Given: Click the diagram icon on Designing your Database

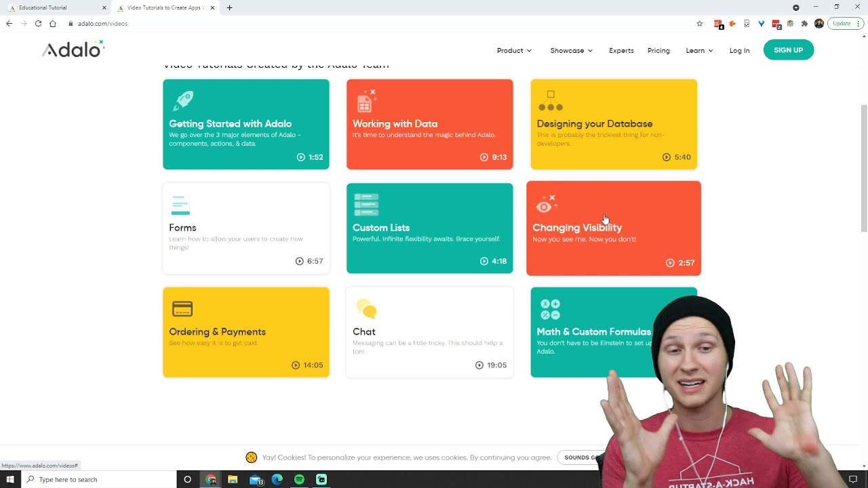Looking at the screenshot, I should (x=550, y=101).
